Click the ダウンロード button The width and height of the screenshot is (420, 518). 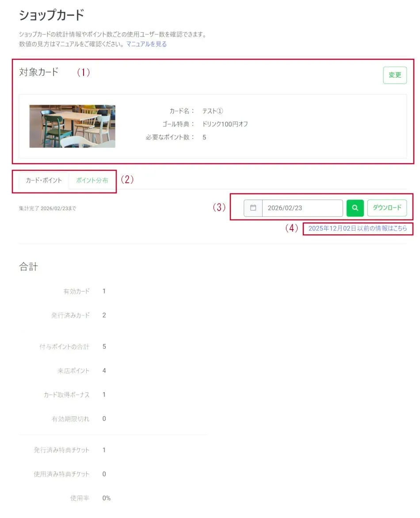[x=387, y=208]
